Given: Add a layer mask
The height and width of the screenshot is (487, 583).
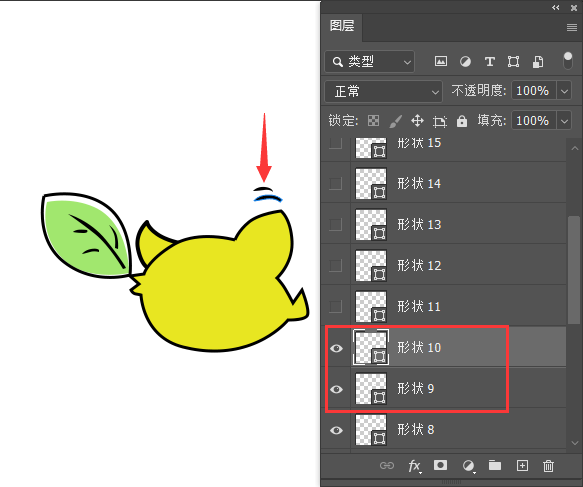Looking at the screenshot, I should coord(441,465).
